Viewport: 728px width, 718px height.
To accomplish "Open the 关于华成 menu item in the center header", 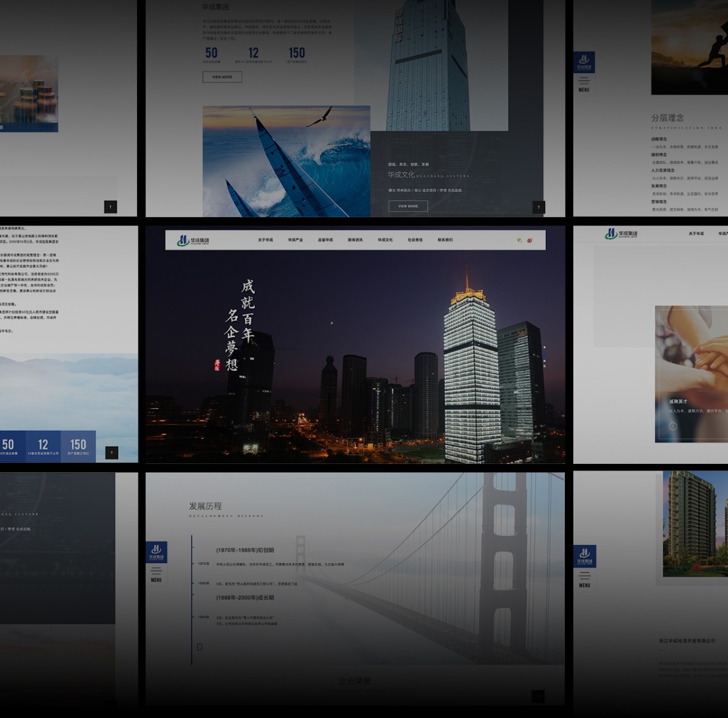I will (x=265, y=240).
